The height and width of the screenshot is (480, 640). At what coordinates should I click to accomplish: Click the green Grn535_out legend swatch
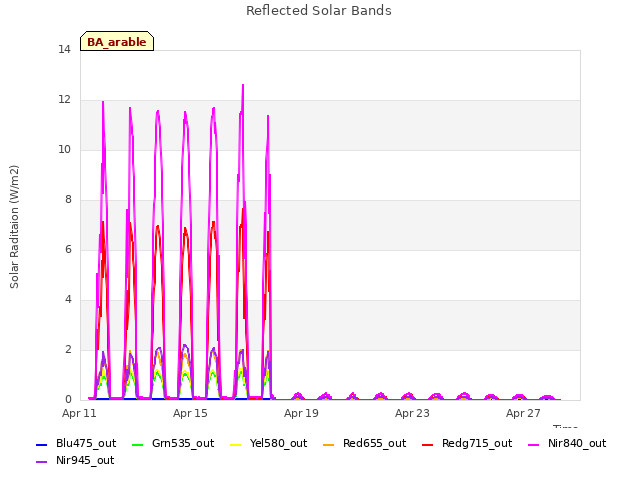pos(138,444)
